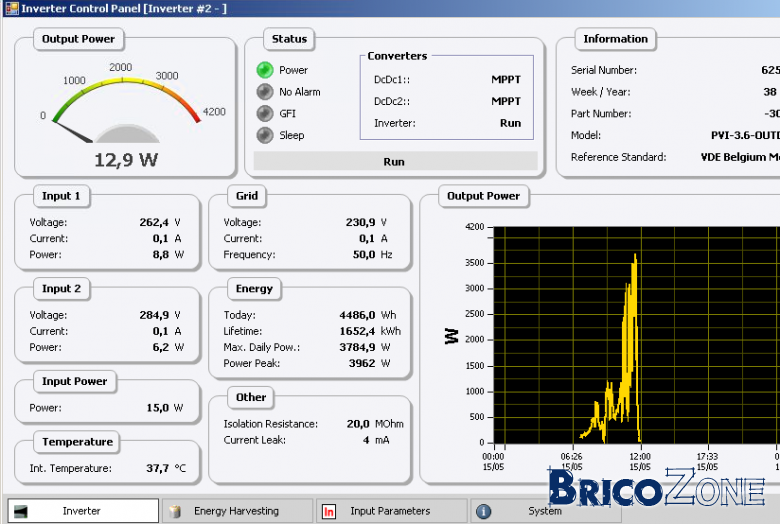Click the window title bar application icon
780x524 pixels.
[x=11, y=8]
